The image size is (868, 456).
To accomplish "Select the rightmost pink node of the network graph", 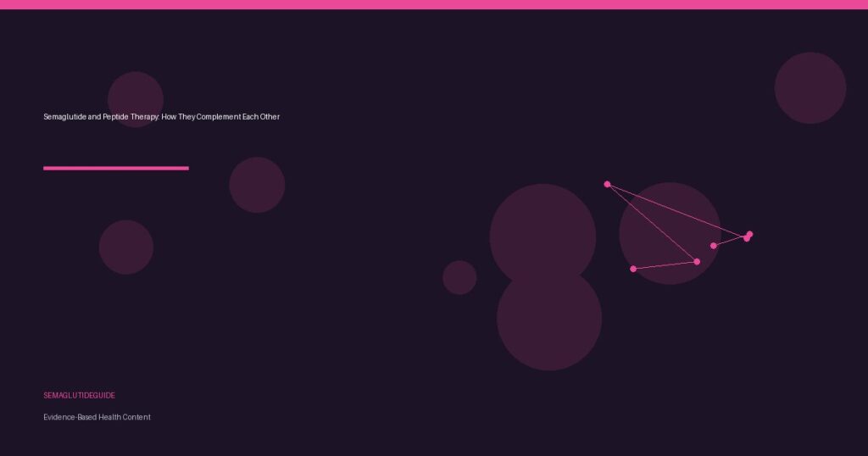I will tap(748, 235).
